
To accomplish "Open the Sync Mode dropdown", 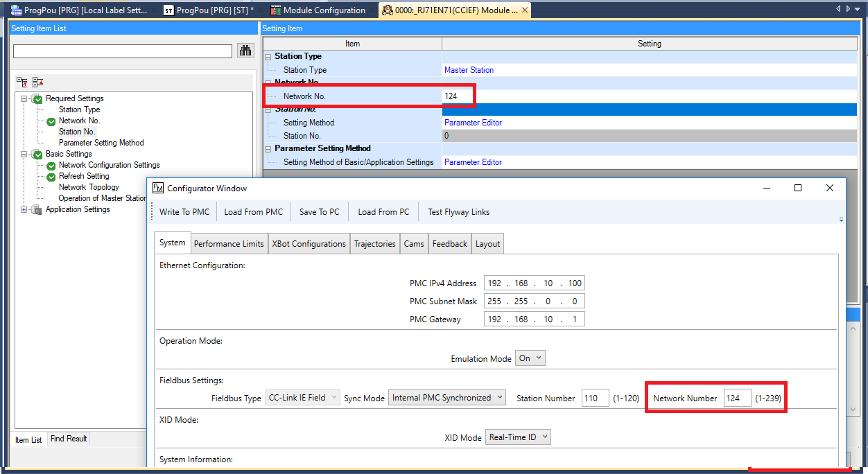I will click(x=446, y=398).
